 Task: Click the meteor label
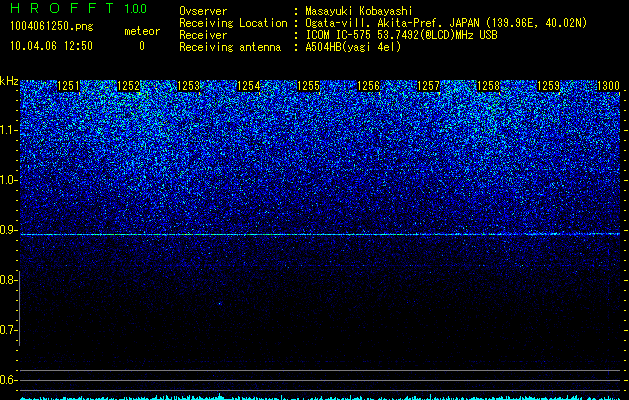[142, 31]
